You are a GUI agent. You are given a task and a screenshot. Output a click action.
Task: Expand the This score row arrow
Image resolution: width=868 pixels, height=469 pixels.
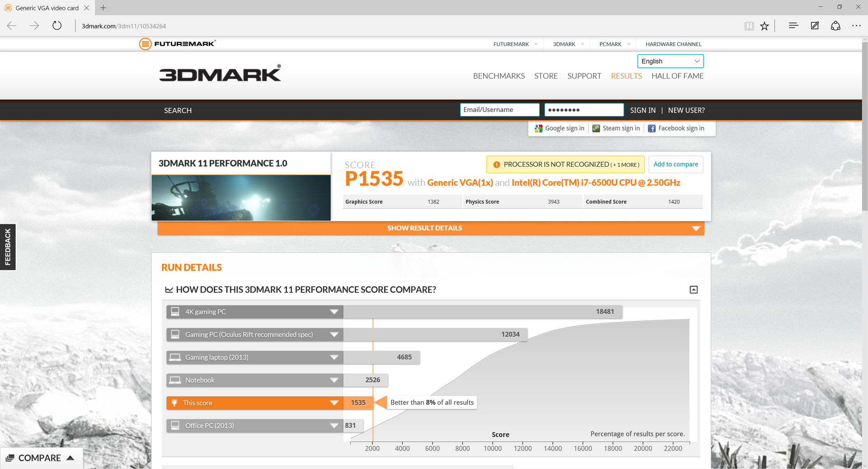pos(334,403)
